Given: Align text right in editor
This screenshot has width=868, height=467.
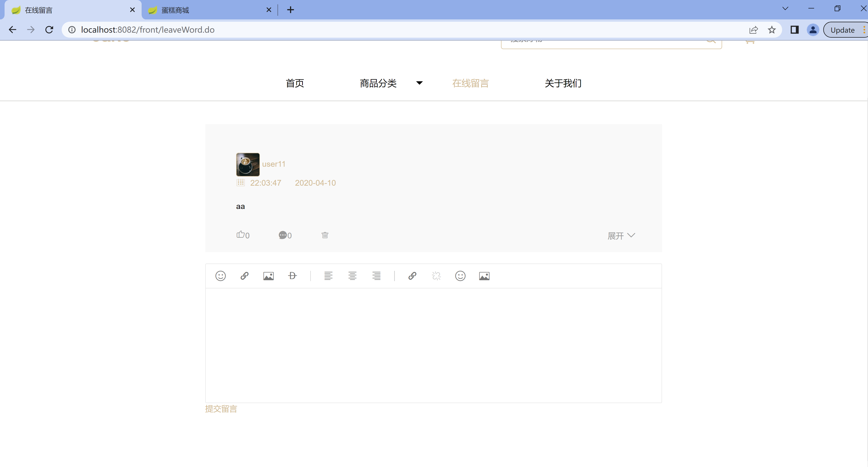Looking at the screenshot, I should (x=376, y=276).
